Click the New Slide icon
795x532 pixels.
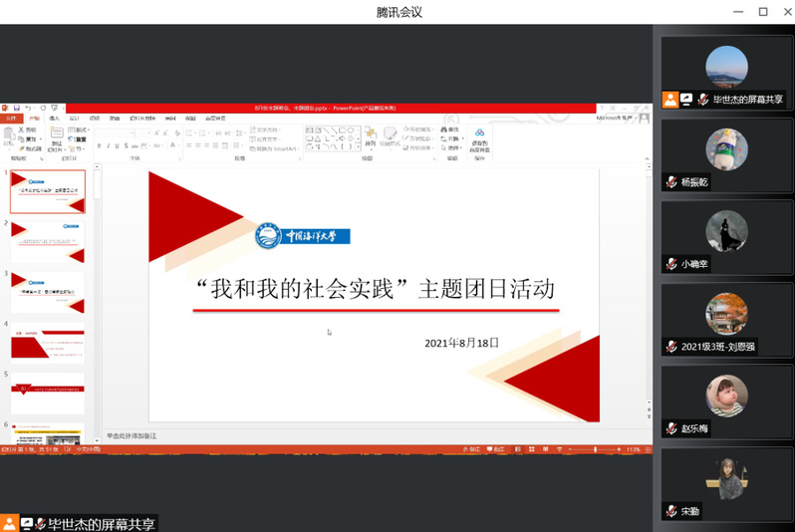click(x=56, y=135)
